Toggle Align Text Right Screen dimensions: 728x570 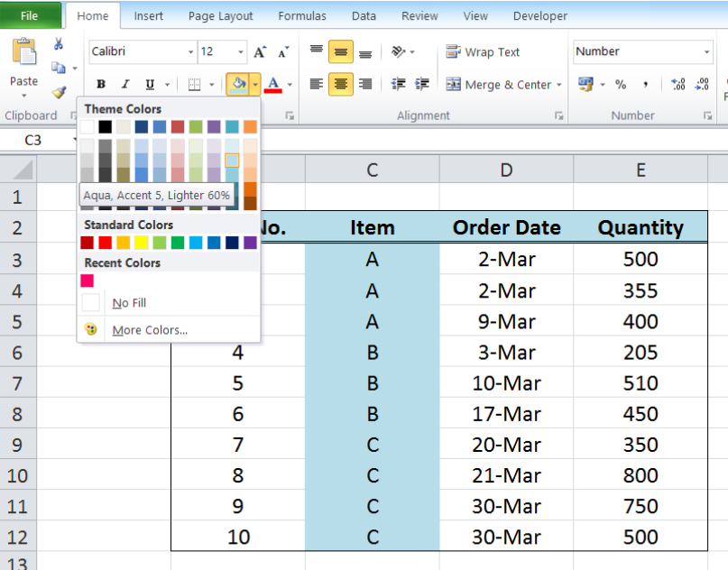click(365, 84)
